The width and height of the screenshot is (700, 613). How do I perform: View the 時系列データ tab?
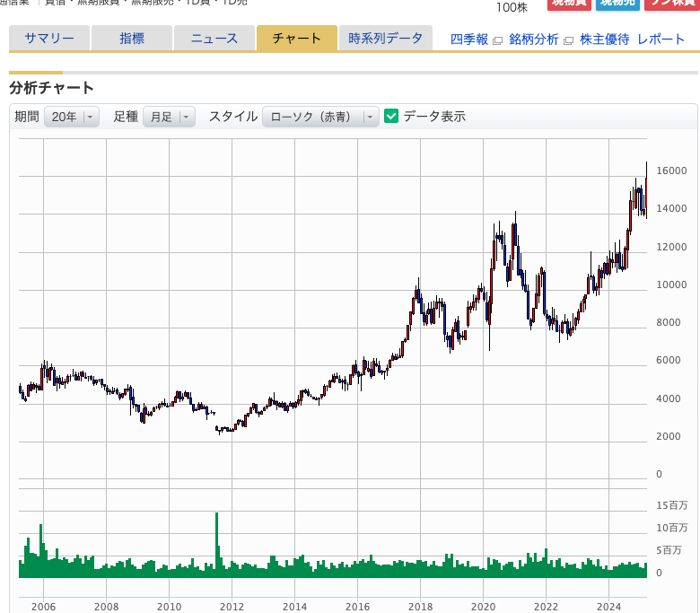coord(385,38)
